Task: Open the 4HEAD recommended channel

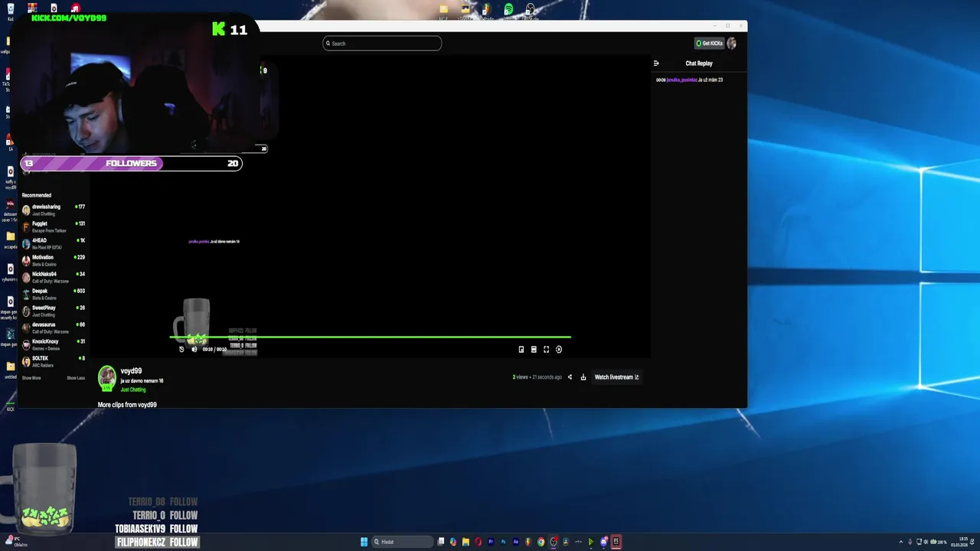Action: pyautogui.click(x=54, y=243)
